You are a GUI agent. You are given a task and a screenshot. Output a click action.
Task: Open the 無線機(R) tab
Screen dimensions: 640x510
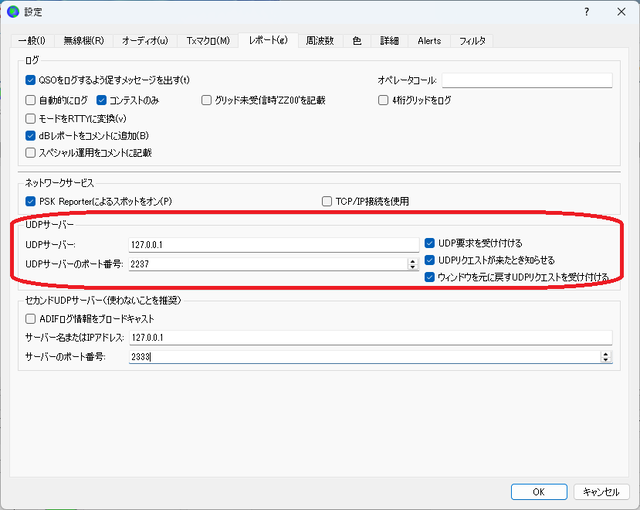(x=84, y=41)
